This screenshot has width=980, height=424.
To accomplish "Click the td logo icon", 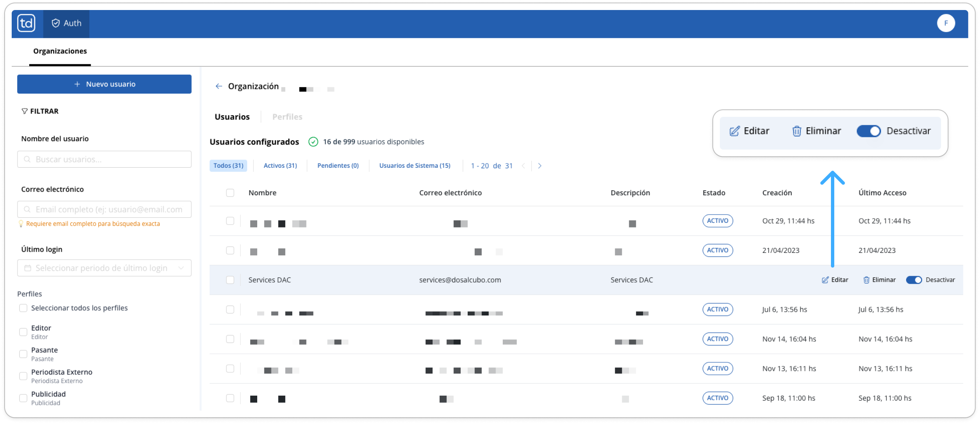I will [x=26, y=23].
